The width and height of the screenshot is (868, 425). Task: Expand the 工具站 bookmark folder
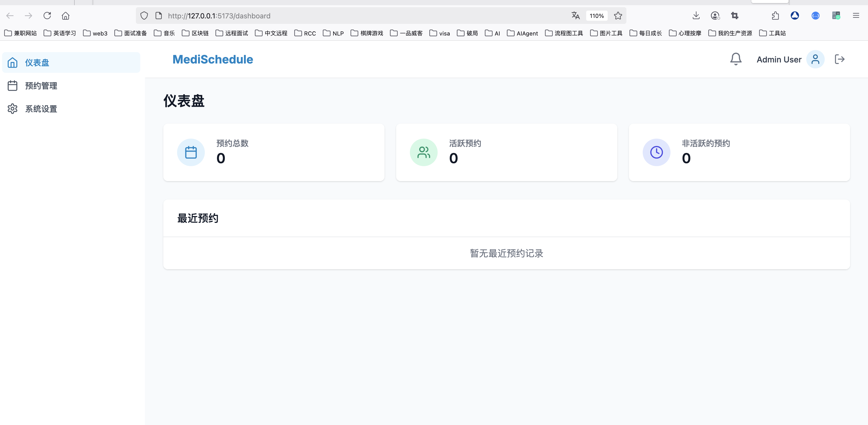point(772,33)
